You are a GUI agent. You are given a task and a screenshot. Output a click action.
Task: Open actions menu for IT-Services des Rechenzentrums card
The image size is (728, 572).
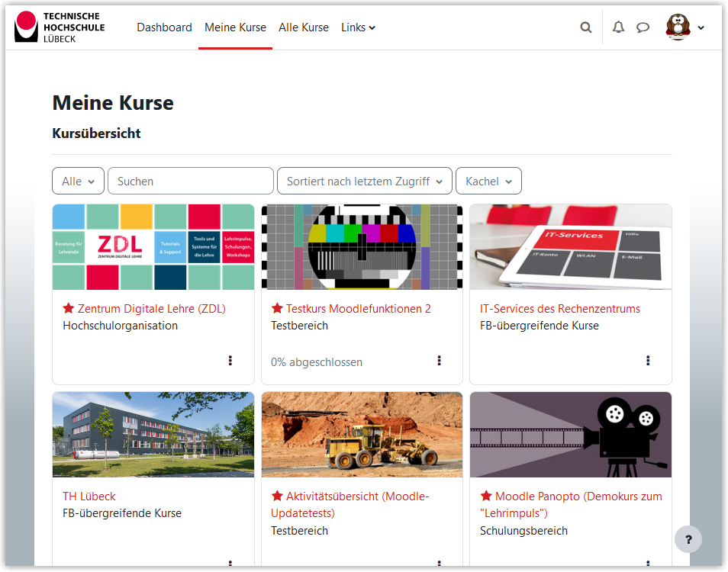(x=648, y=361)
